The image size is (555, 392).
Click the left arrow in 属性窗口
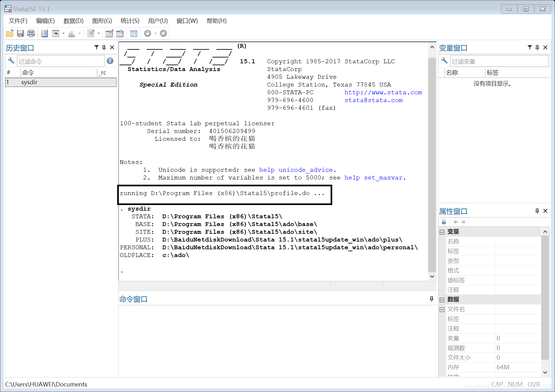click(456, 222)
